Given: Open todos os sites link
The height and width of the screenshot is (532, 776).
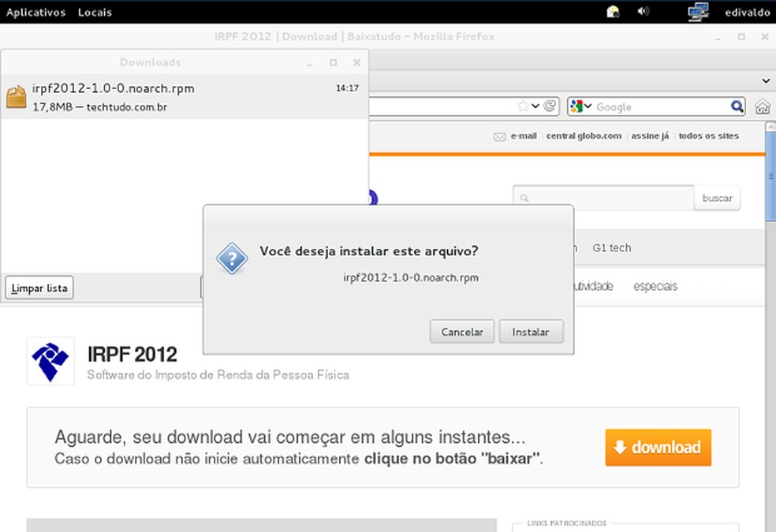Looking at the screenshot, I should click(709, 136).
